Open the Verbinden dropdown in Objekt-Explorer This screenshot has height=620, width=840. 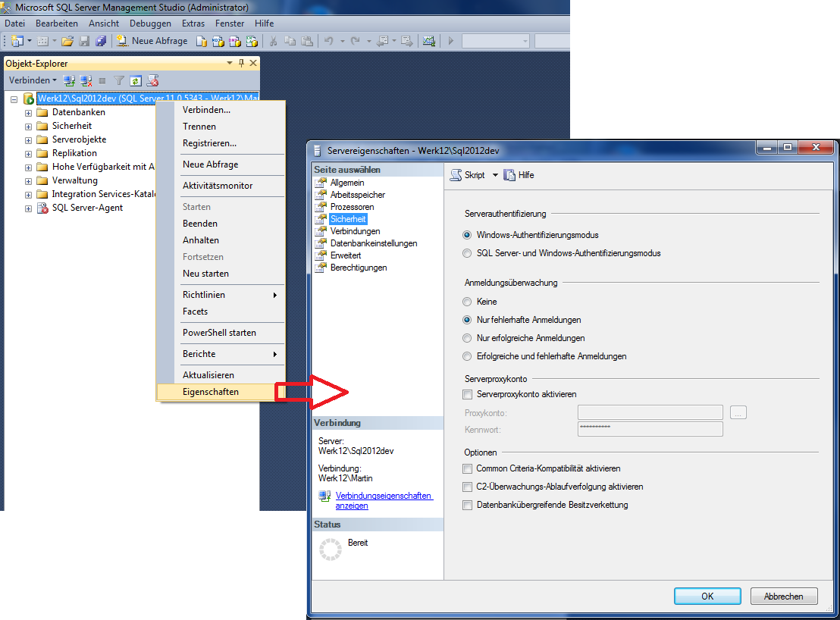point(33,80)
